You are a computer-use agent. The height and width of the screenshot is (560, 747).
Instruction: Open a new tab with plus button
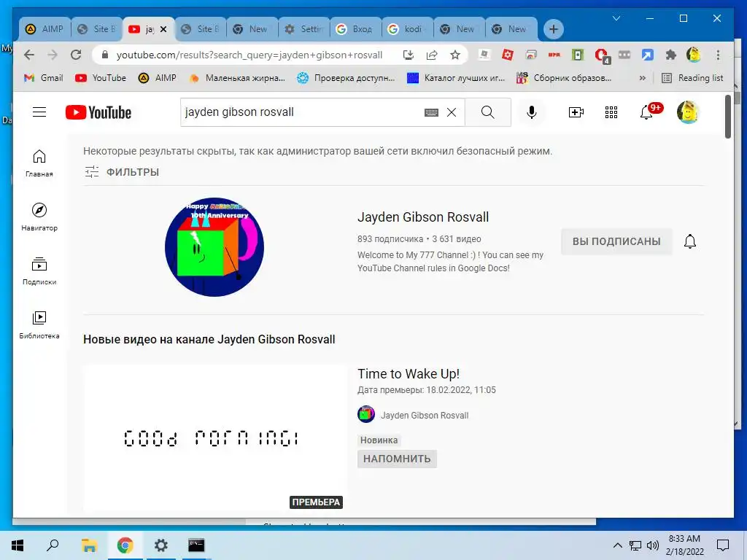click(x=553, y=29)
